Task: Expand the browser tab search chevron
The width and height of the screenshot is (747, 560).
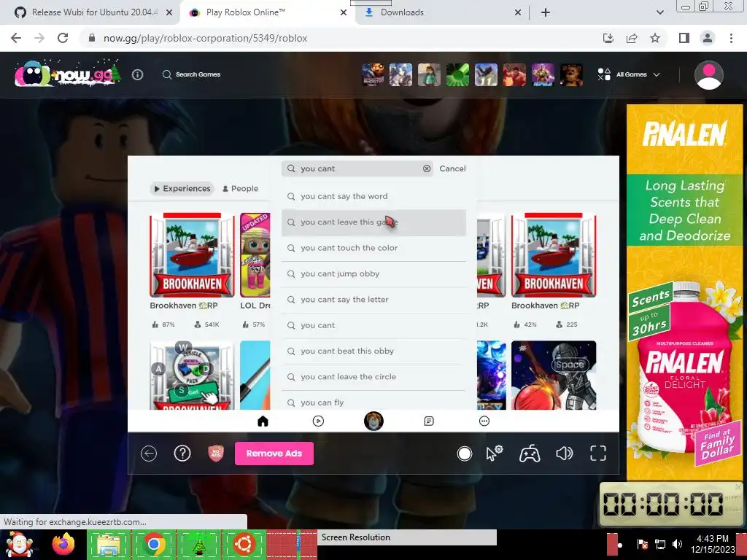Action: coord(659,12)
